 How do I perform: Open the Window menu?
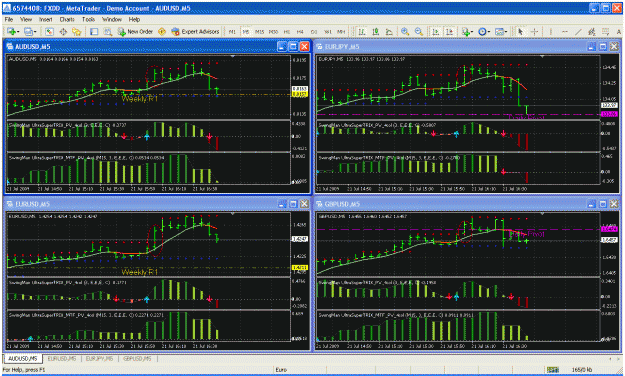(x=112, y=19)
